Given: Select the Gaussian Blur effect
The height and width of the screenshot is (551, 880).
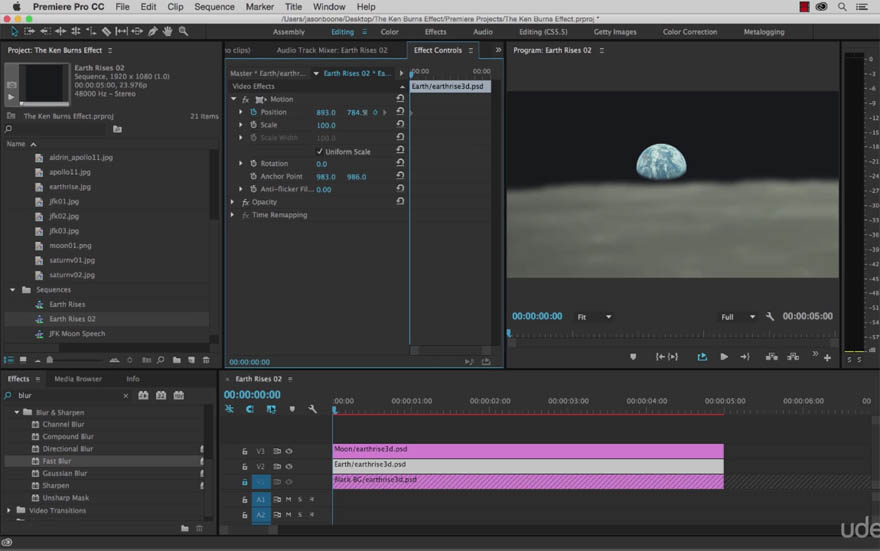Looking at the screenshot, I should [x=65, y=474].
